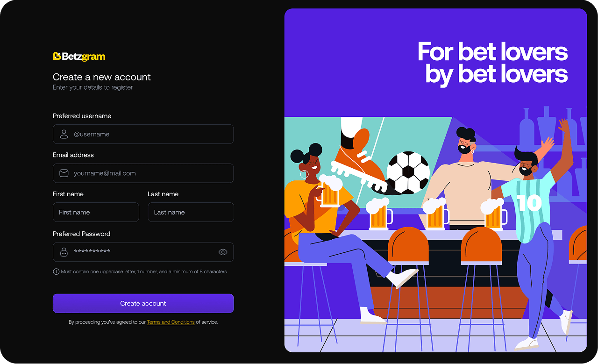Click the beer mug held by the woman

330,192
